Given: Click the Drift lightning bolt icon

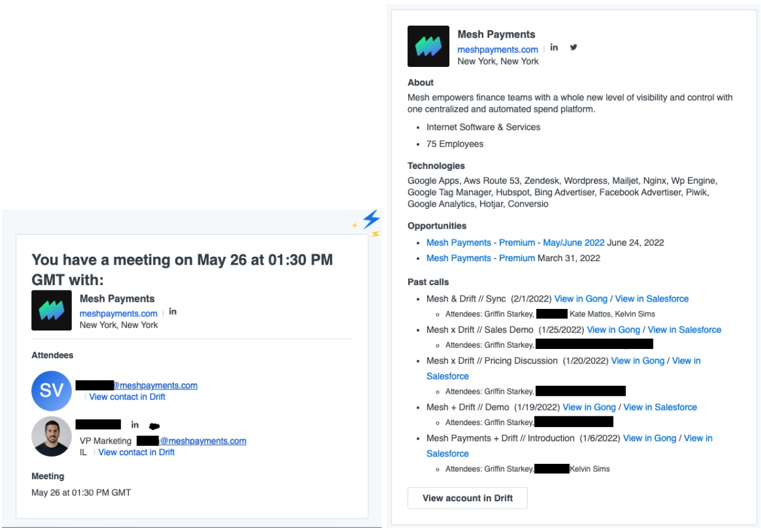Looking at the screenshot, I should [371, 219].
